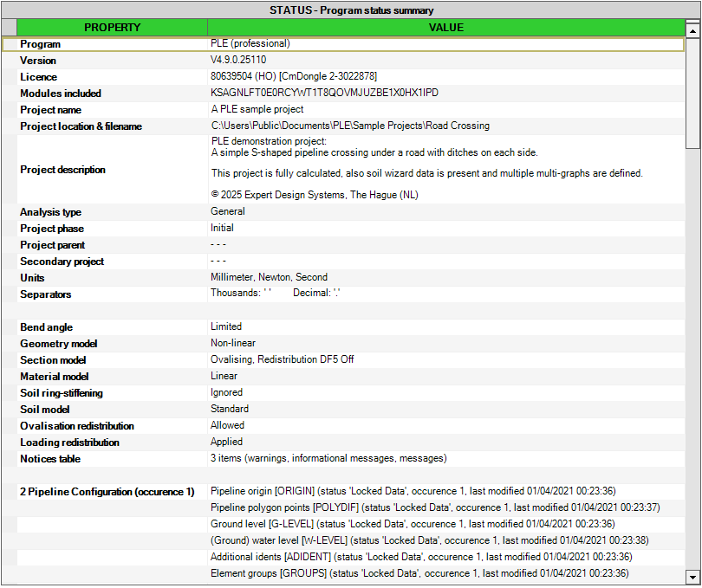Click the Project name value 'A PLE sample project'
The height and width of the screenshot is (588, 702).
click(257, 110)
